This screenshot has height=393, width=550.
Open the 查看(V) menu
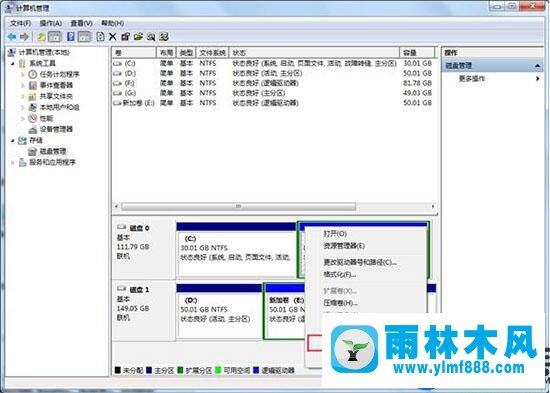click(x=81, y=23)
